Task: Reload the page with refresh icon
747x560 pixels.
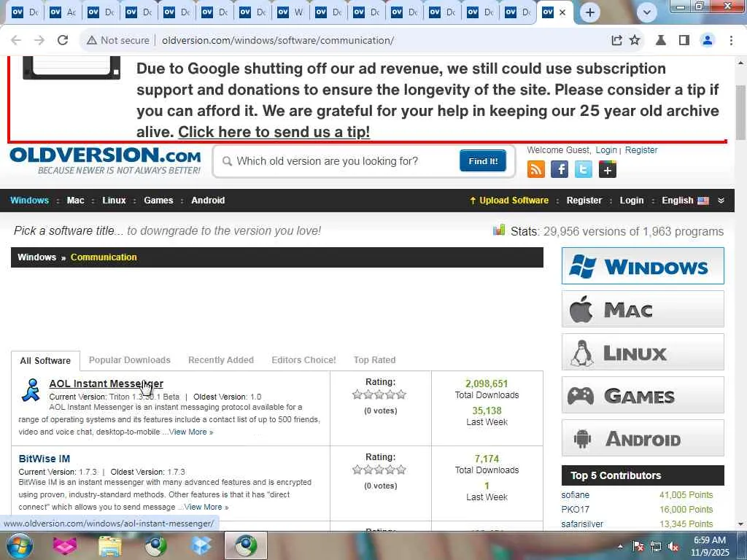Action: click(63, 41)
